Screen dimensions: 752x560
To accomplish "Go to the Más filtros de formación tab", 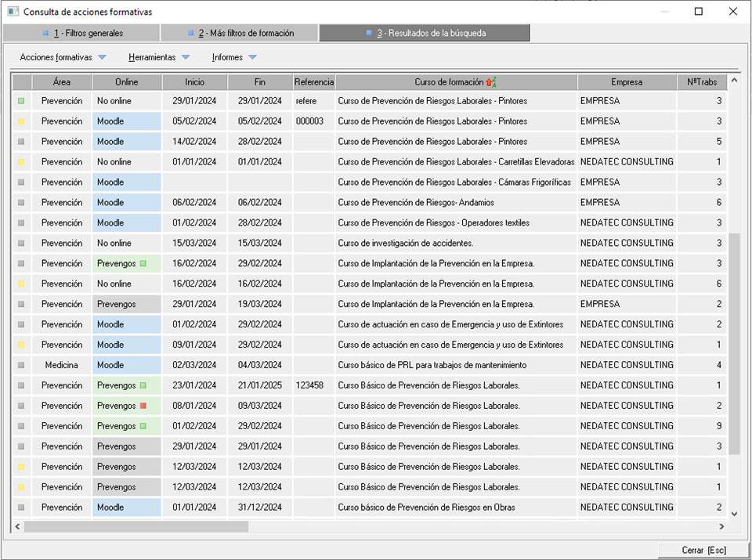I will point(240,33).
